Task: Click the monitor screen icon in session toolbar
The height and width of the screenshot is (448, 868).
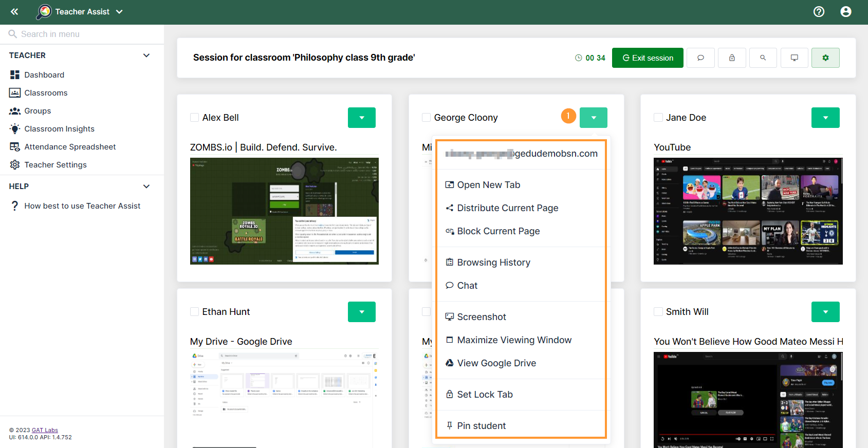Action: tap(794, 58)
